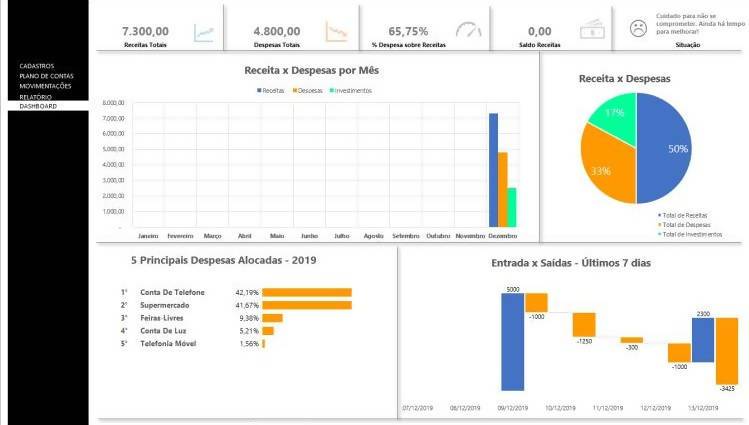Click the Receitas legend entry in bar chart
The image size is (749, 425).
271,90
